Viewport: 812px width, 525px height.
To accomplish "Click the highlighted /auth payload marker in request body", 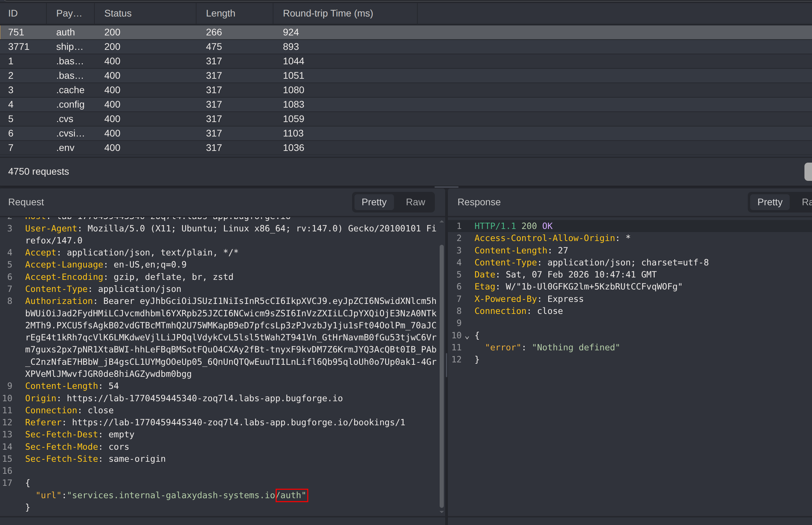I will (292, 495).
